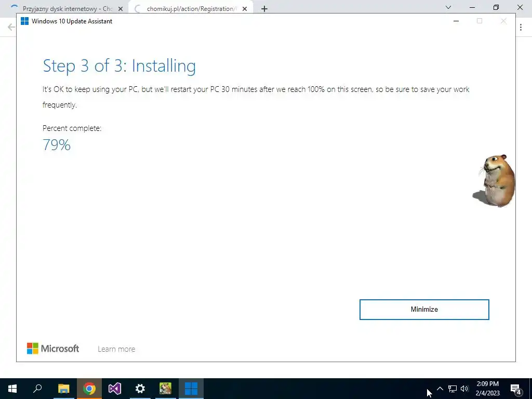Click the Windows logo icon in the Update Assistant title bar
This screenshot has width=532, height=399.
(x=25, y=21)
